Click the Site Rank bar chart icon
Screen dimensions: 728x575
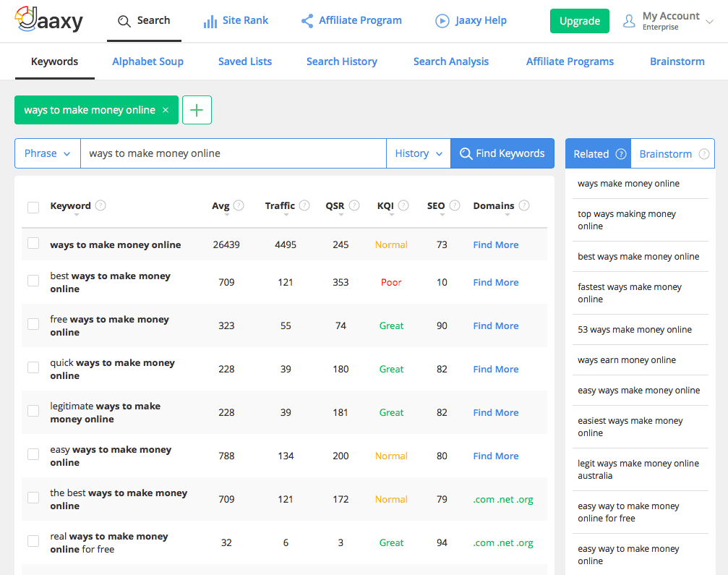click(210, 21)
